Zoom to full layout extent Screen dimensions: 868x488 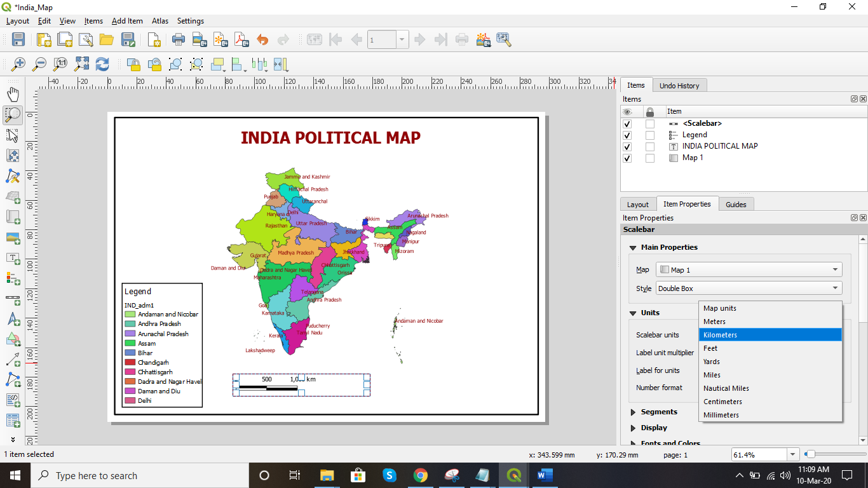pos(81,64)
